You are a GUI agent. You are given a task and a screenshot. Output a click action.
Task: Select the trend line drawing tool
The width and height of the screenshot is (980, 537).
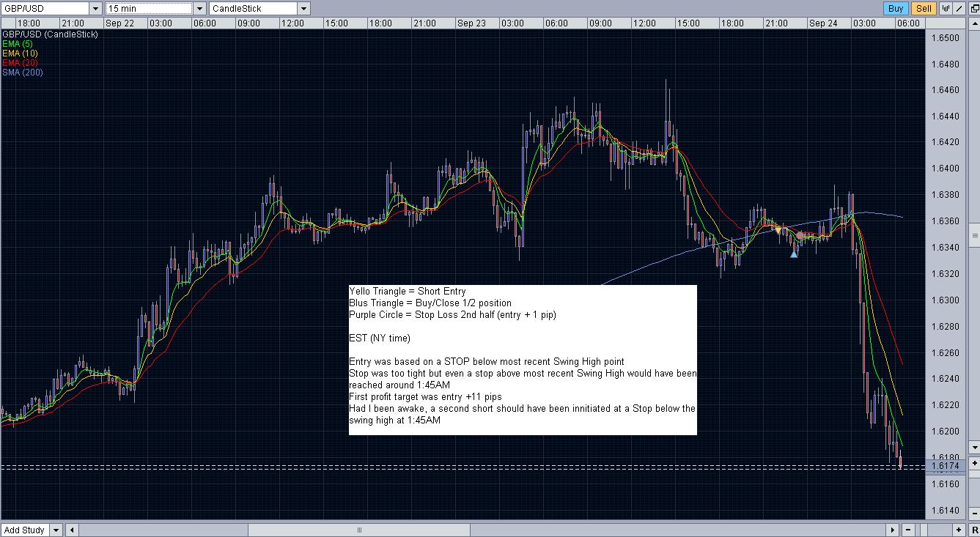(x=959, y=8)
